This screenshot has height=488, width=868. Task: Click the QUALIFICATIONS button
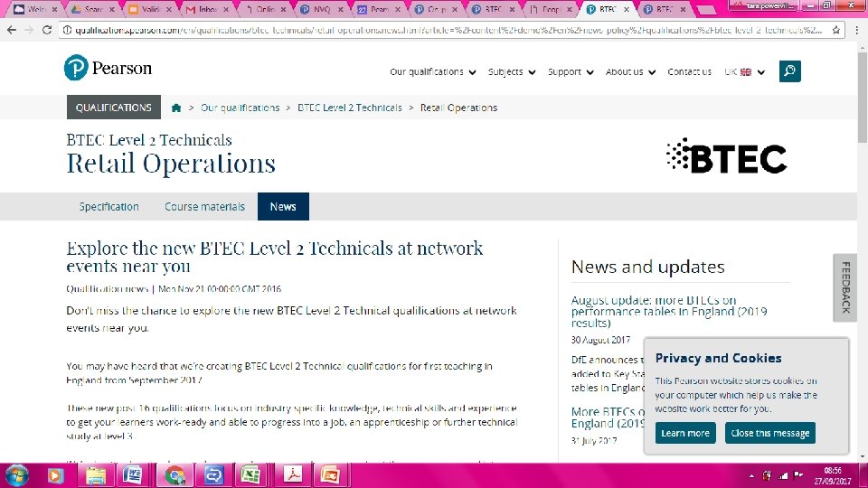point(114,108)
